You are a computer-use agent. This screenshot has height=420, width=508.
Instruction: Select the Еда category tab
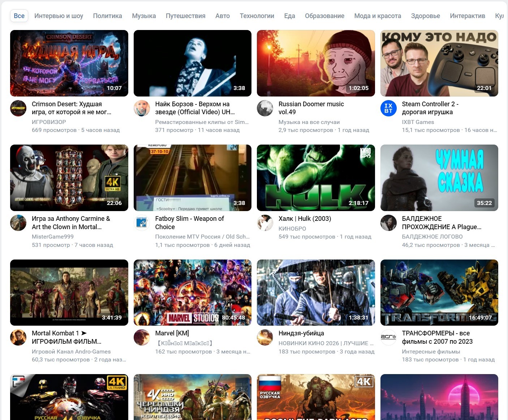pyautogui.click(x=289, y=16)
